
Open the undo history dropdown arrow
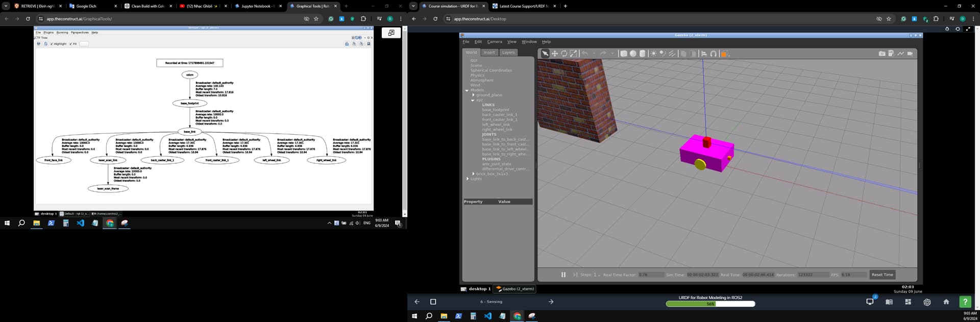coord(594,54)
